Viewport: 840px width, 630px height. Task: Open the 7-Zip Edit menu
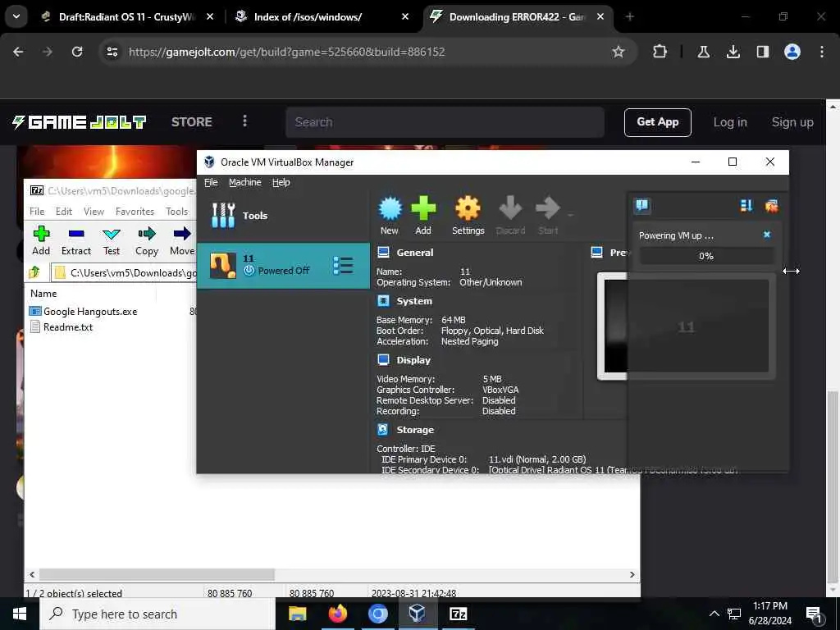(x=64, y=211)
